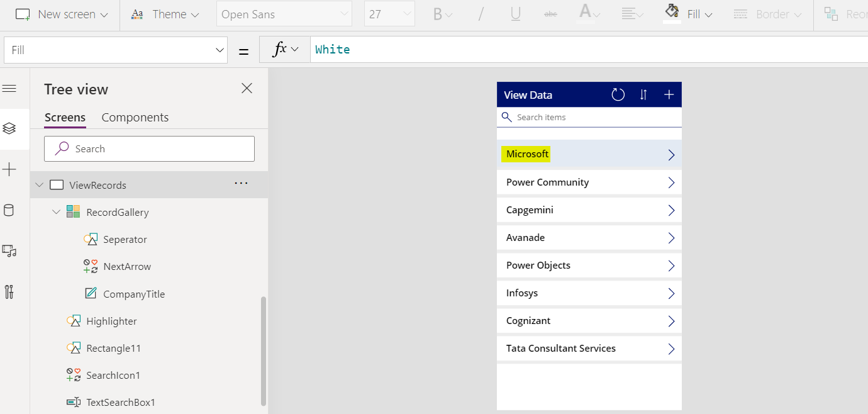Click the Tree view vertical scrollbar
This screenshot has height=414, width=868.
264,350
